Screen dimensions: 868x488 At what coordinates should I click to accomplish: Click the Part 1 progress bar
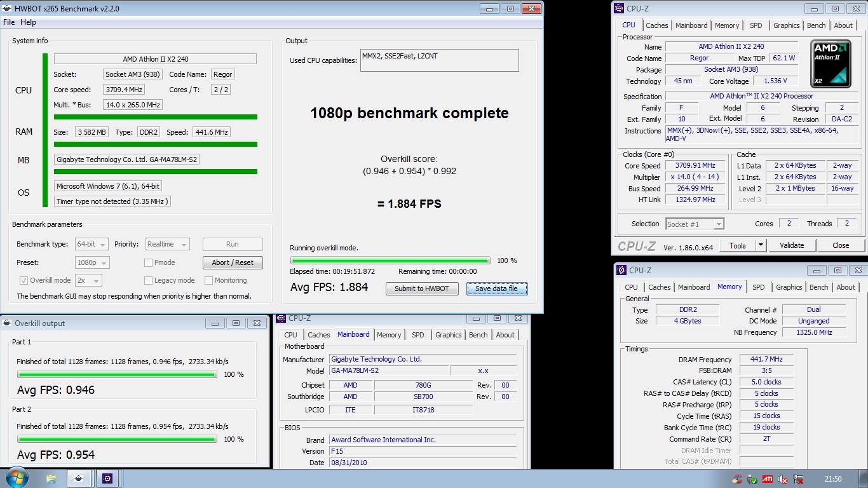(x=117, y=374)
